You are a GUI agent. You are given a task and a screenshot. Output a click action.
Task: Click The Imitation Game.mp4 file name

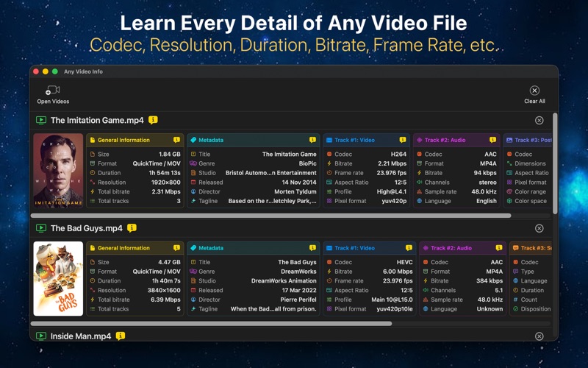click(97, 120)
